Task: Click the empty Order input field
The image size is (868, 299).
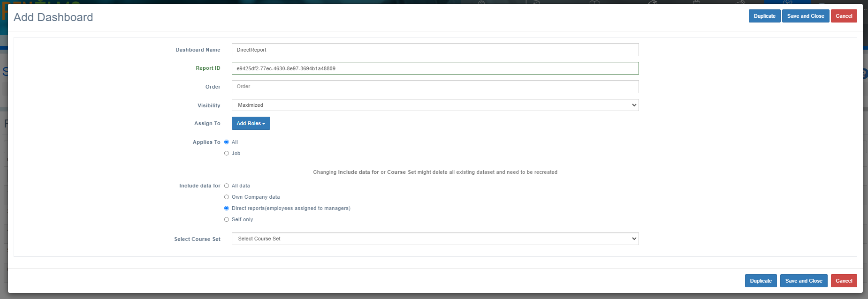Action: point(435,87)
